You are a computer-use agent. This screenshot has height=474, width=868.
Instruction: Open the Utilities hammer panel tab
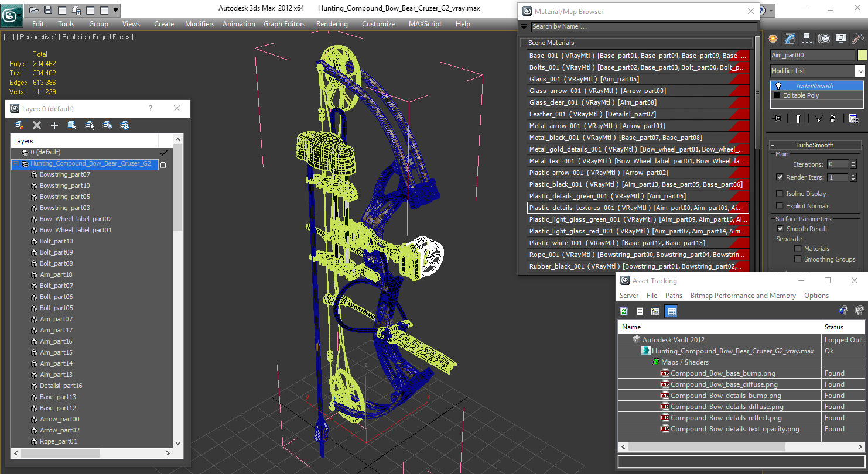point(858,39)
